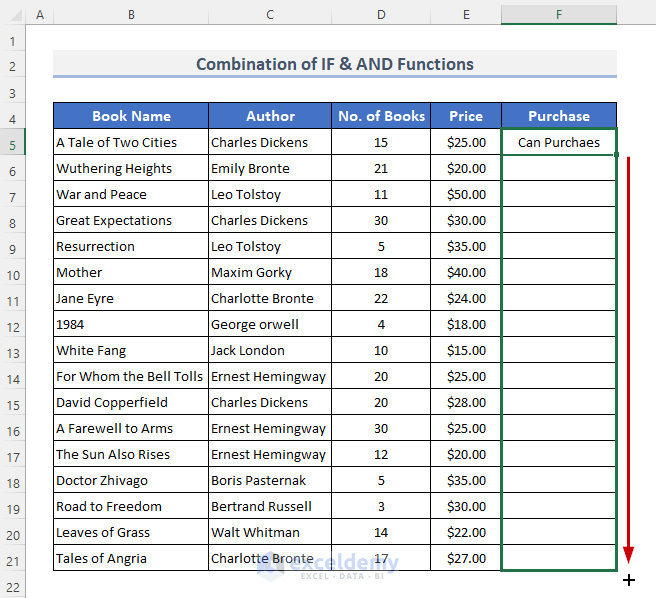Select 'David Copperfield' cell

click(x=131, y=402)
